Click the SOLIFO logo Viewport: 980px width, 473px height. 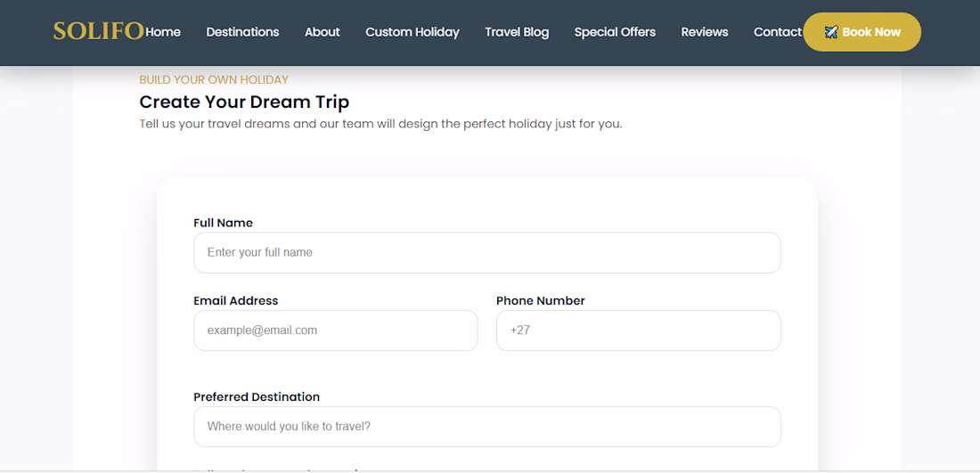[99, 32]
